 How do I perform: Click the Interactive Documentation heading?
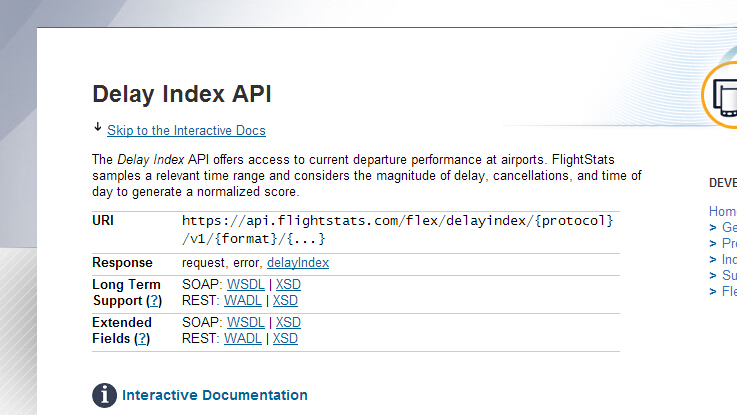click(x=215, y=395)
